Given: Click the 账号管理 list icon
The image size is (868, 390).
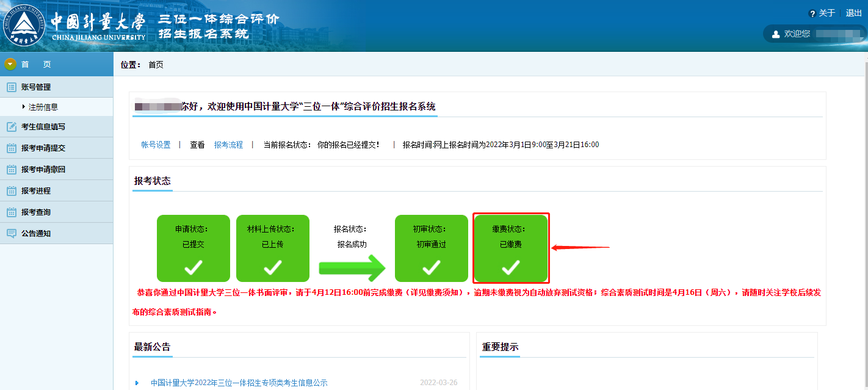Looking at the screenshot, I should [11, 87].
